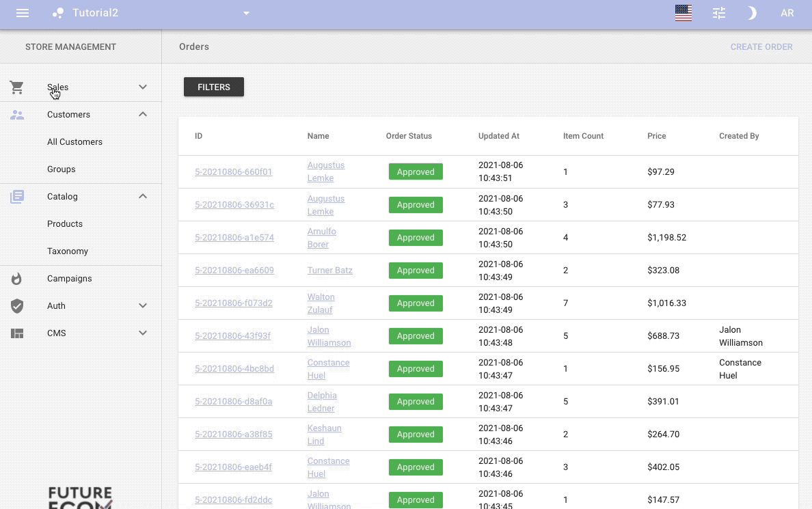The height and width of the screenshot is (509, 812).
Task: Expand the Auth section chevron
Action: [x=143, y=305]
